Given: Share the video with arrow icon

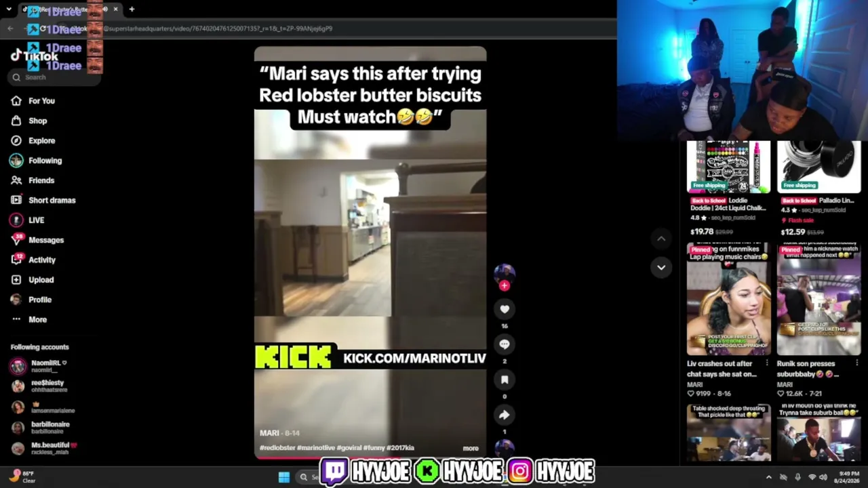Looking at the screenshot, I should point(505,415).
